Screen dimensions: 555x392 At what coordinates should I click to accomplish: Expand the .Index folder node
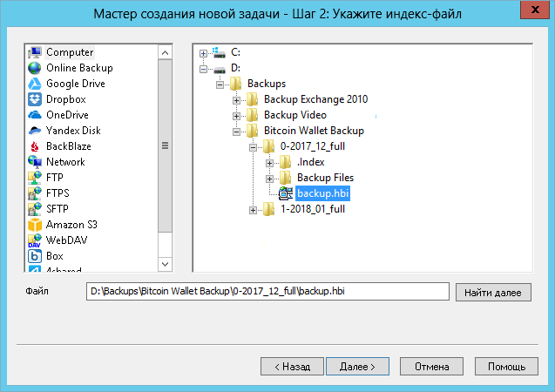[x=270, y=163]
